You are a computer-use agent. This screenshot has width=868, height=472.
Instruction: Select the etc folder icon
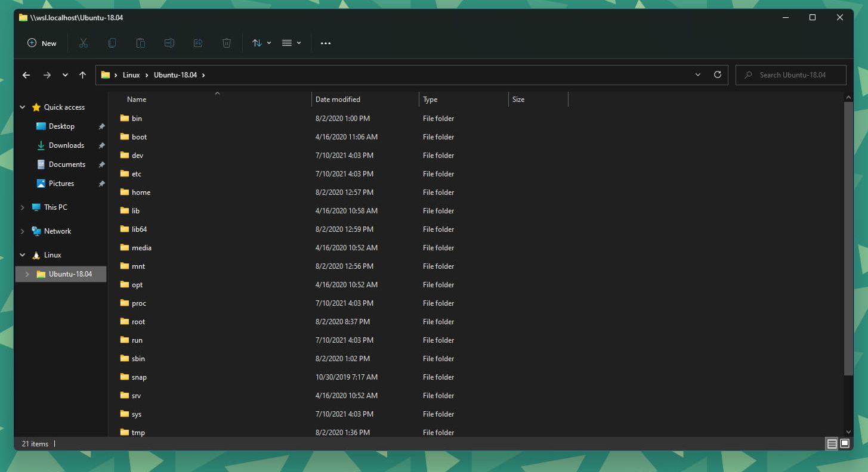tap(124, 173)
